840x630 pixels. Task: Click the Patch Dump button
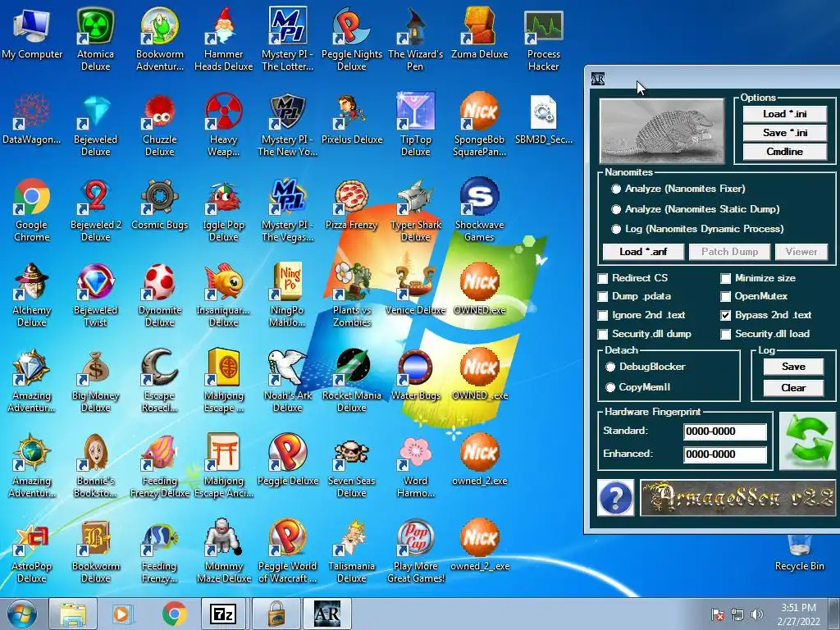[729, 252]
